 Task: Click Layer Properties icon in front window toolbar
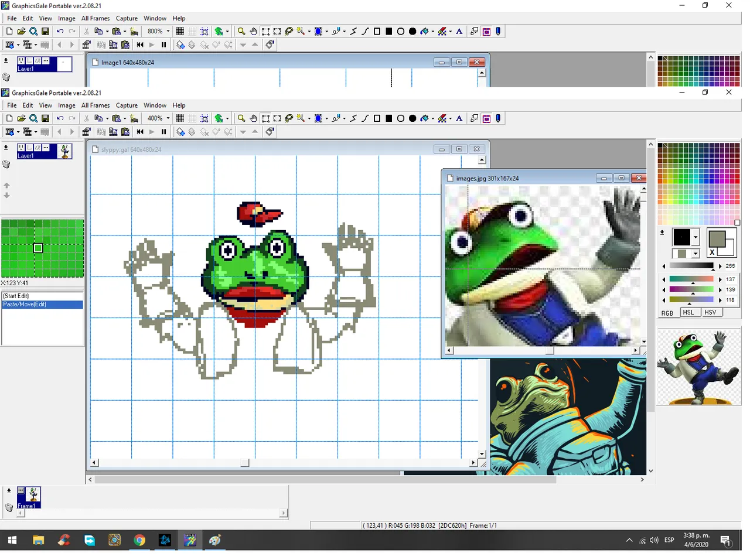click(270, 132)
